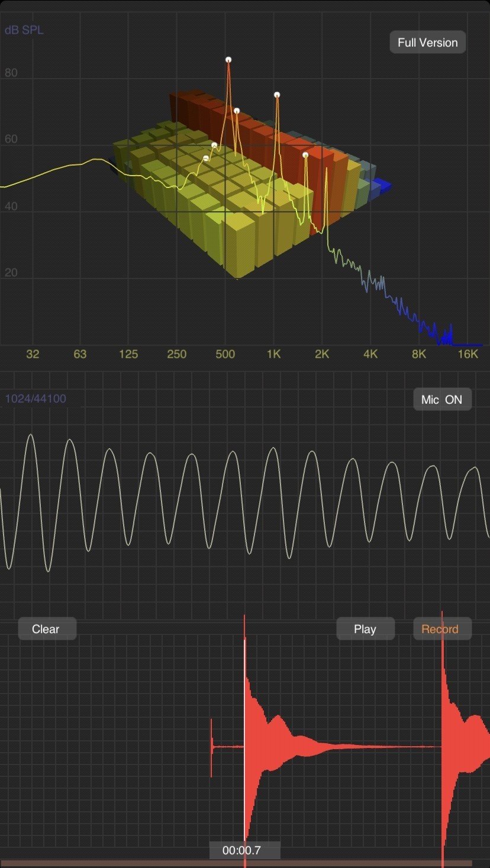Click the 1024/44100 sample rate label

point(36,399)
